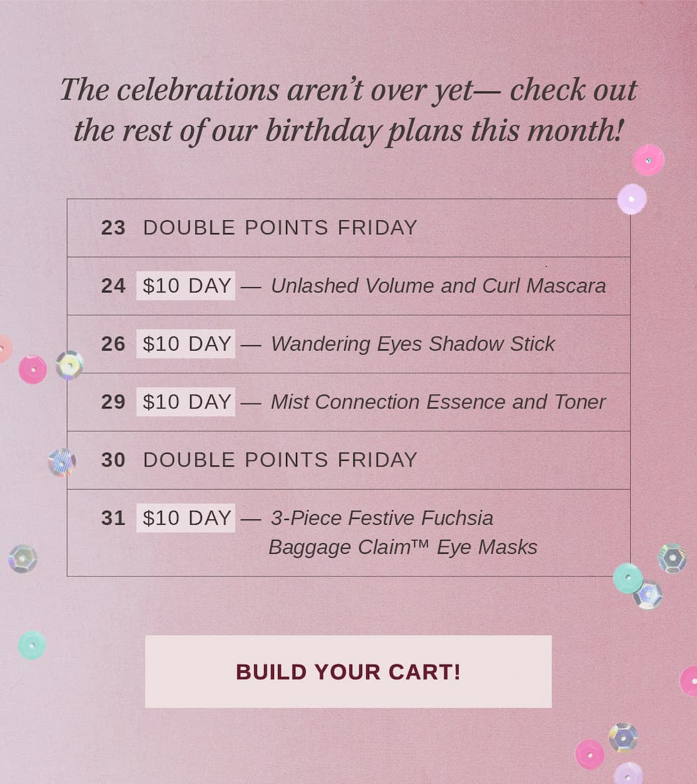Viewport: 697px width, 784px height.
Task: Open the 3-Piece Festive Fuchsia Eye Masks offer
Action: [402, 533]
